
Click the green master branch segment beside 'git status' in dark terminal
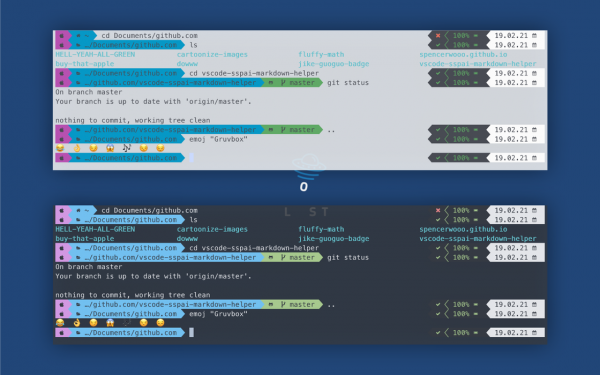[292, 258]
